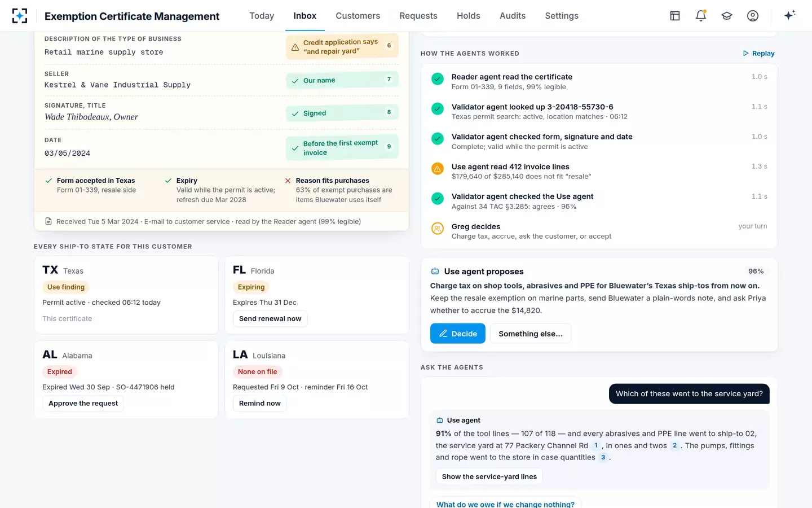Click check icon next to Expiry
This screenshot has width=812, height=508.
tap(168, 181)
